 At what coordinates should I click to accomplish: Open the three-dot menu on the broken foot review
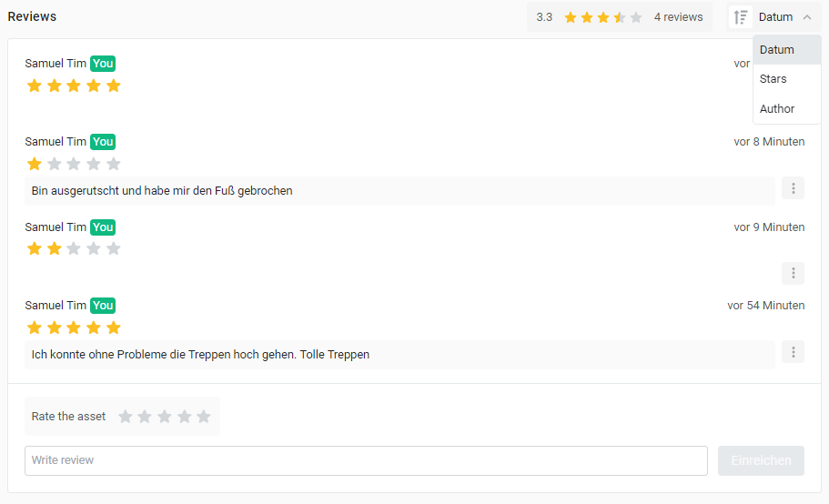click(793, 188)
